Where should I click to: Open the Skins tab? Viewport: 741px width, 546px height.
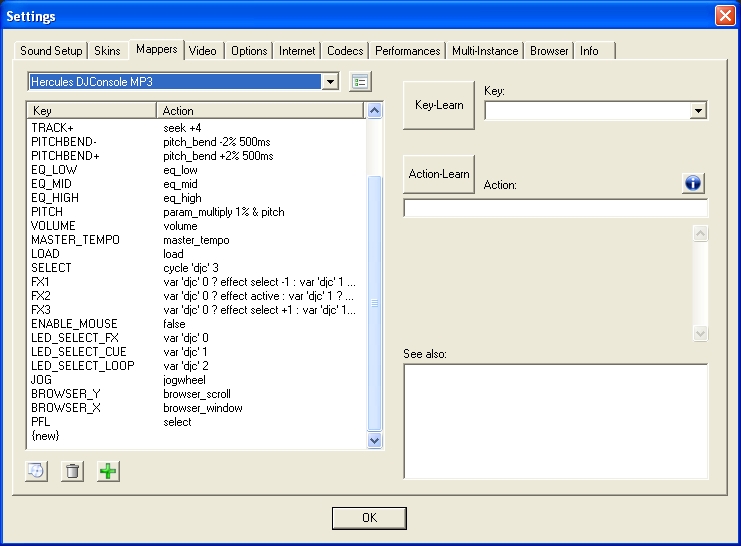106,50
